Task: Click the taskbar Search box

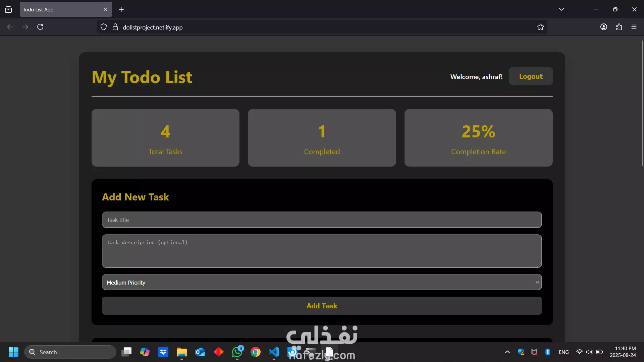Action: [x=70, y=352]
